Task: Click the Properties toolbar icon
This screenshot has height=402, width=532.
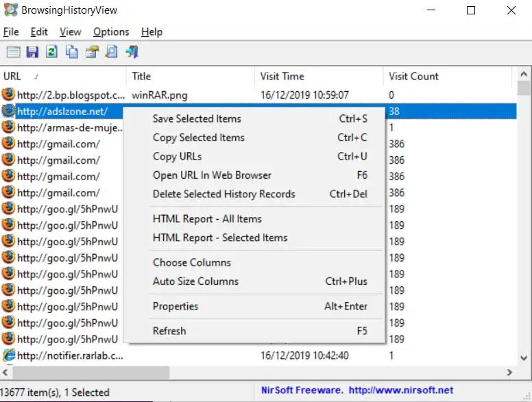Action: coord(92,52)
